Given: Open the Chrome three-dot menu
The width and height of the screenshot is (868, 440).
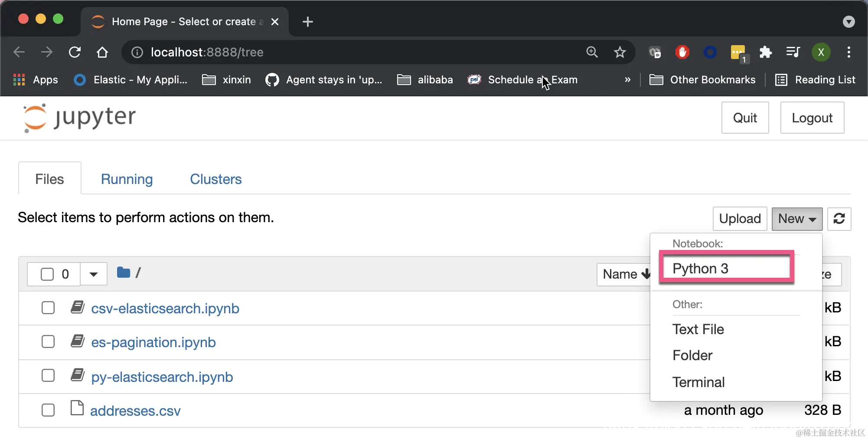Looking at the screenshot, I should [848, 53].
